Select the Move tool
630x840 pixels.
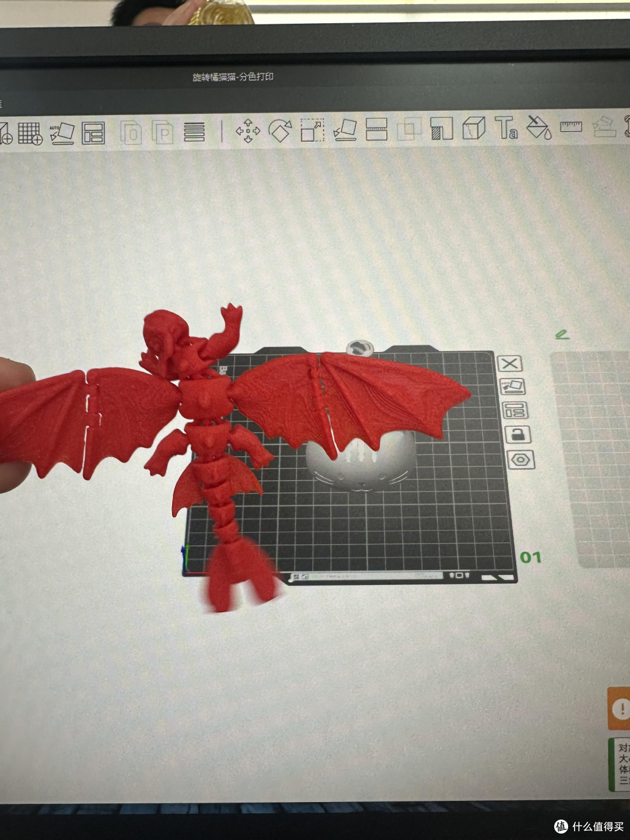click(x=248, y=131)
